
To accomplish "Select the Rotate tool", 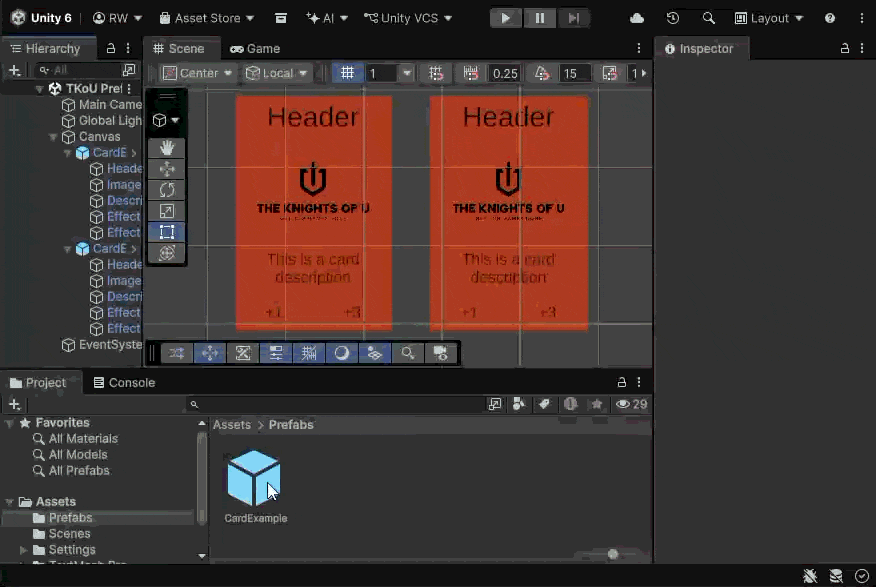I will point(166,190).
